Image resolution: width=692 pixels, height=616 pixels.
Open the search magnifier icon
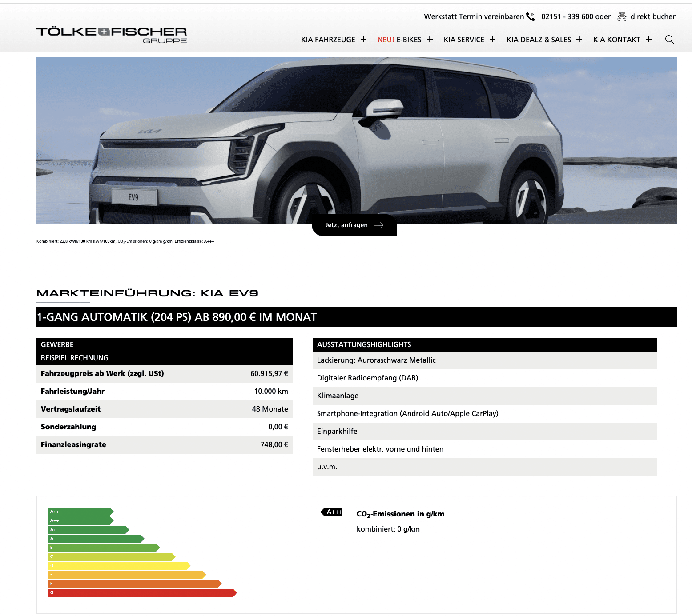(x=669, y=40)
